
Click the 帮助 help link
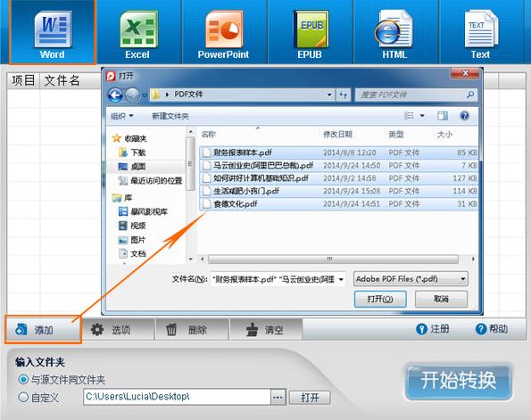pos(492,329)
